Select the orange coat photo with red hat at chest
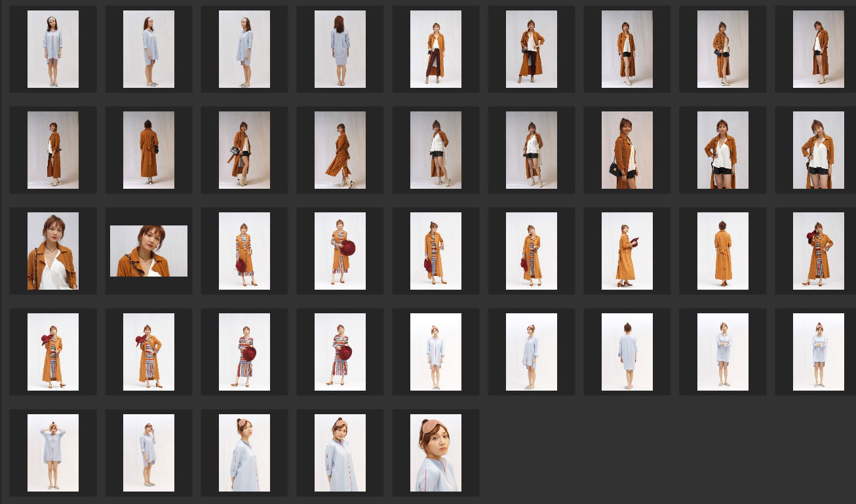The height and width of the screenshot is (504, 856). coord(340,251)
